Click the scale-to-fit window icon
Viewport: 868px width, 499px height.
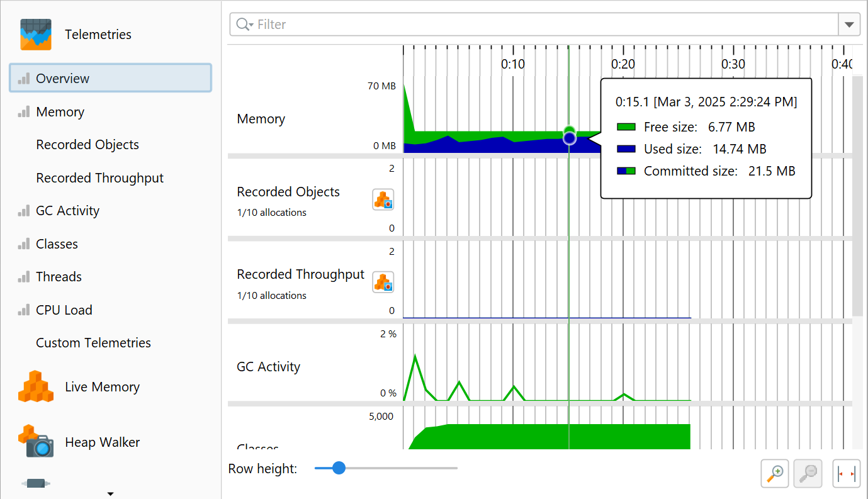tap(846, 473)
